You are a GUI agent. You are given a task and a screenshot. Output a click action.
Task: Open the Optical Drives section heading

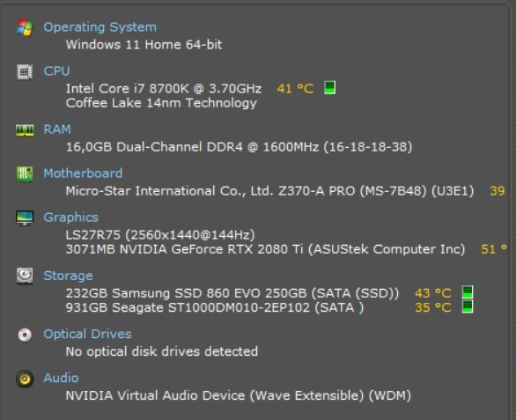coord(87,334)
